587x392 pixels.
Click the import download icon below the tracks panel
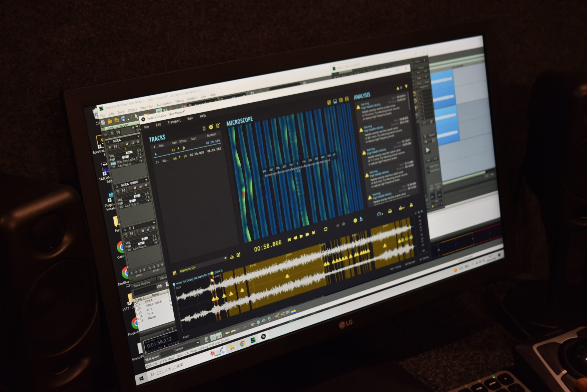tap(232, 257)
